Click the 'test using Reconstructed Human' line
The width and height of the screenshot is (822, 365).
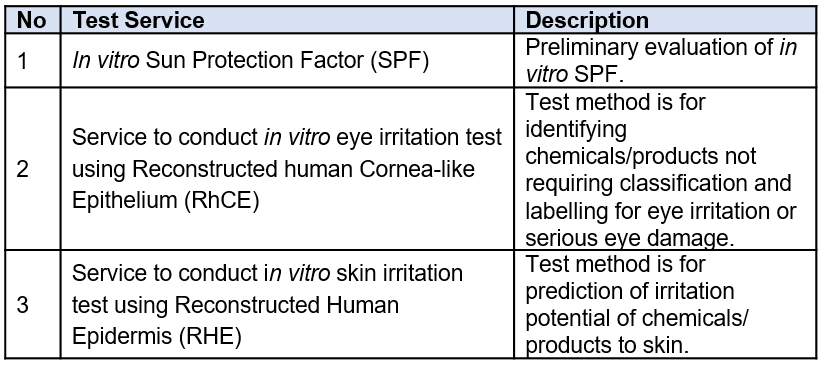(235, 305)
